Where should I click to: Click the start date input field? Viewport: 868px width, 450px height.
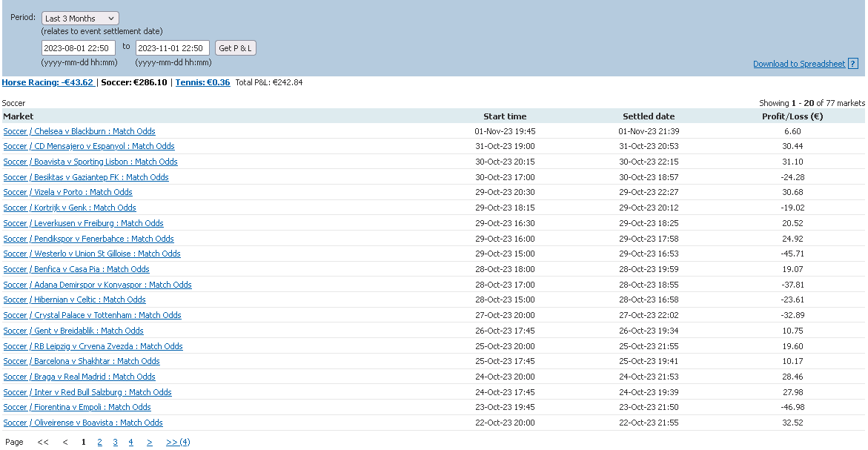78,48
